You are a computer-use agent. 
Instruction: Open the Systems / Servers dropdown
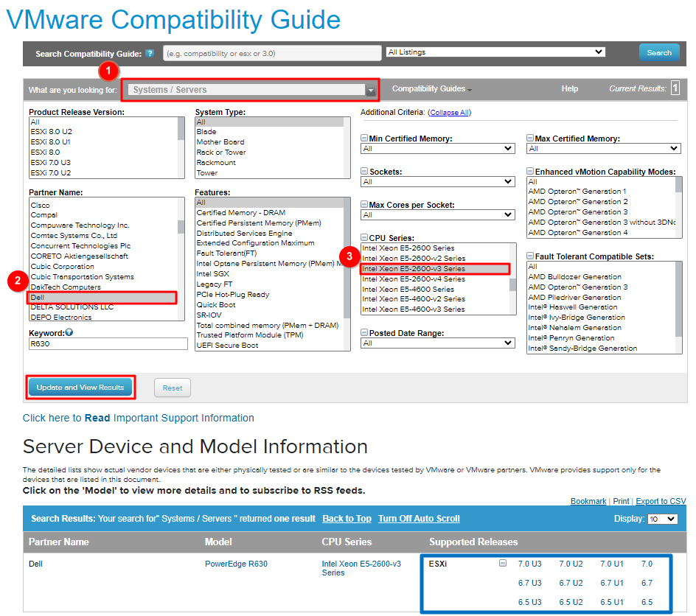(x=252, y=90)
